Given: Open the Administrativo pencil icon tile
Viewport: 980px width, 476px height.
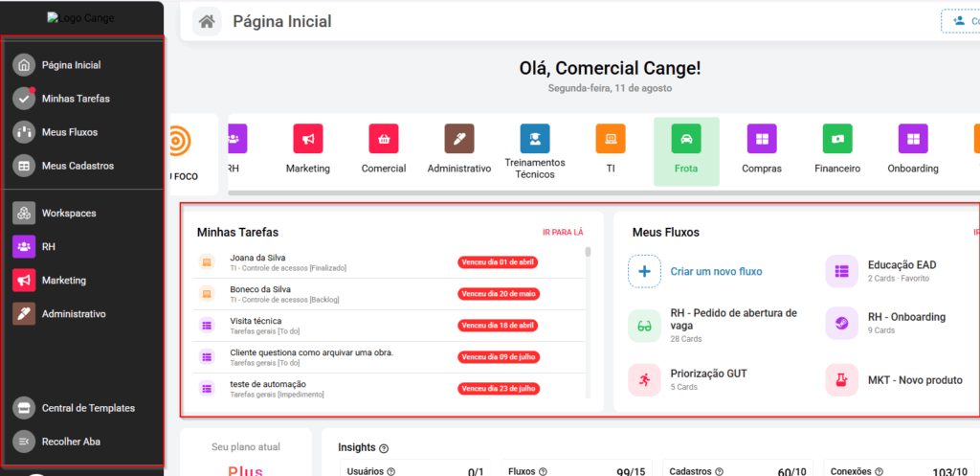Looking at the screenshot, I should point(459,139).
